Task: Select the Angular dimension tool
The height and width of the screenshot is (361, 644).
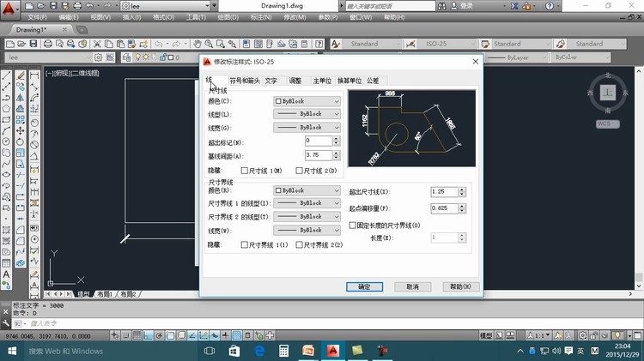Action: [x=34, y=156]
